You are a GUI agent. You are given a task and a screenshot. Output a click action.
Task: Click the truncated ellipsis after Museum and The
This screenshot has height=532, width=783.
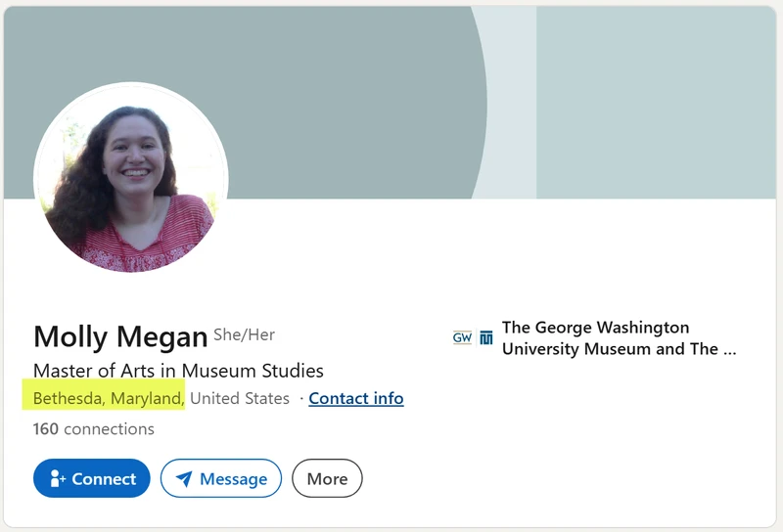click(x=729, y=349)
